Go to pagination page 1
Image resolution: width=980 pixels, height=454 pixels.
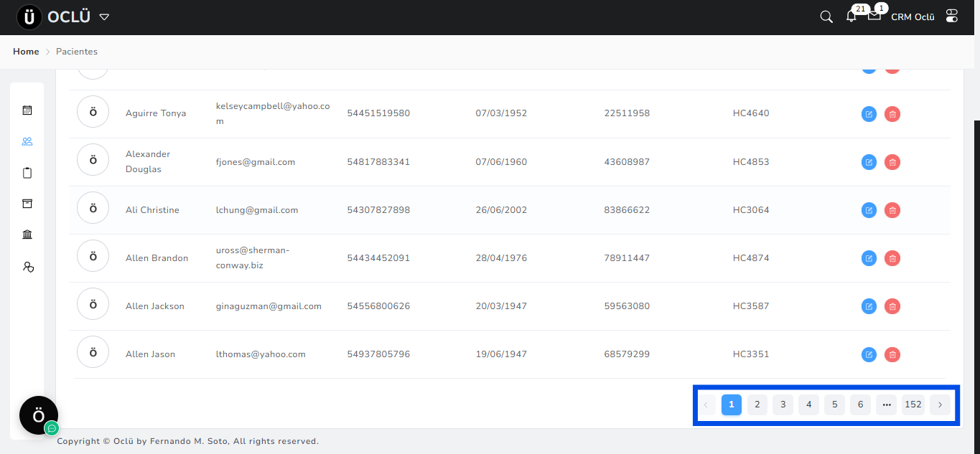click(732, 405)
